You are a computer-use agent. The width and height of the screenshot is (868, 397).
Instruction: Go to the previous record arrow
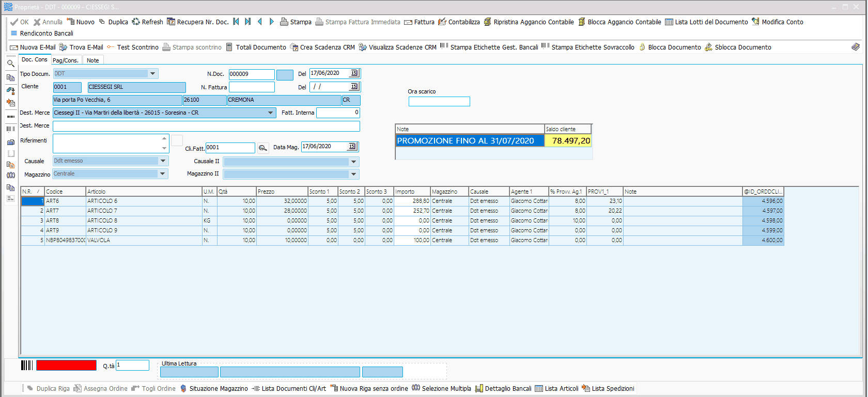click(x=260, y=22)
